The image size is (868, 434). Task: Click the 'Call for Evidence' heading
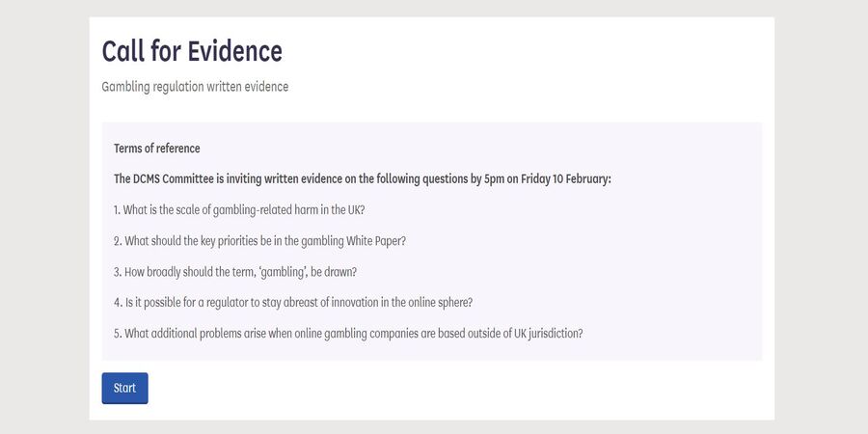[192, 51]
